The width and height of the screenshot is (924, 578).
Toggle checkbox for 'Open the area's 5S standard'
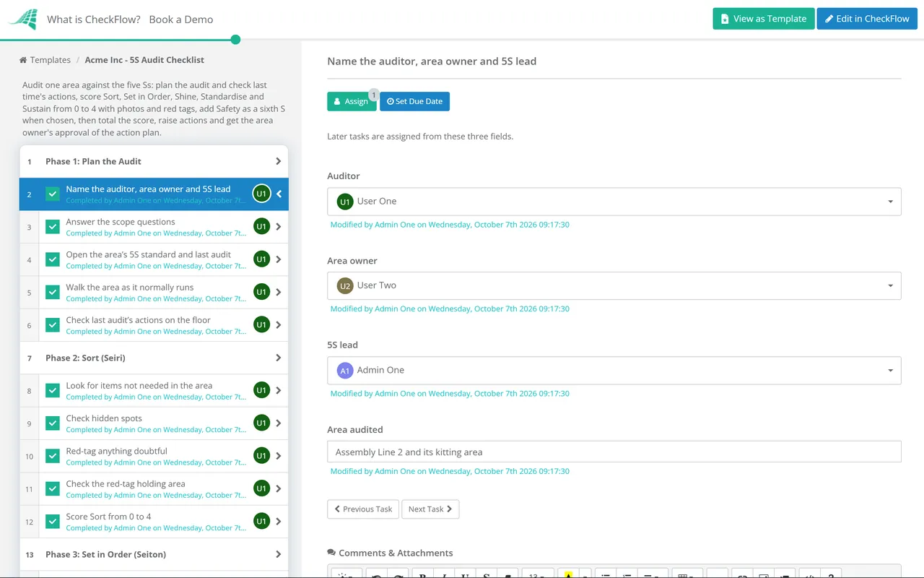click(53, 259)
